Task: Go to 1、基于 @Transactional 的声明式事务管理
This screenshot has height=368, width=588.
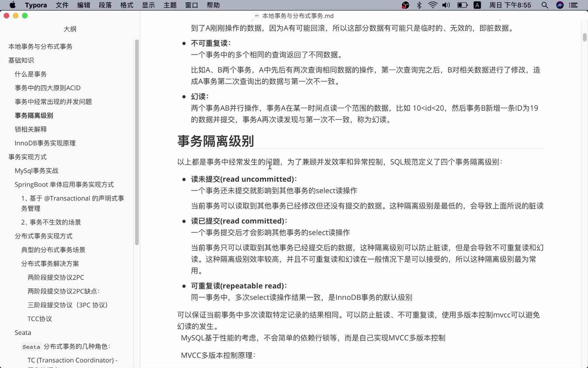Action: point(72,203)
